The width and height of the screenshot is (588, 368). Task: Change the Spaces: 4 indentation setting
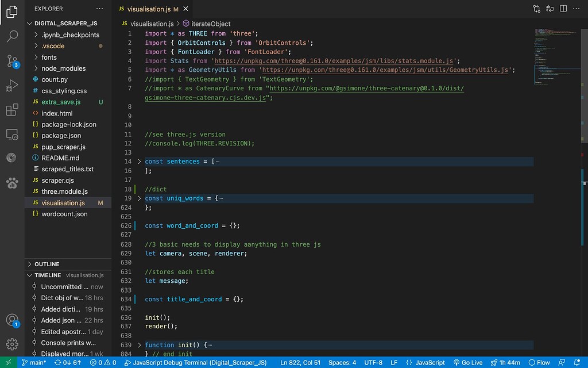click(x=342, y=362)
